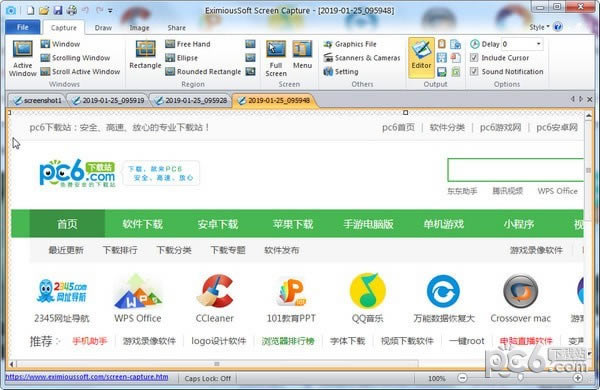Zoom in with the plus button
The image size is (600, 390).
[x=578, y=378]
